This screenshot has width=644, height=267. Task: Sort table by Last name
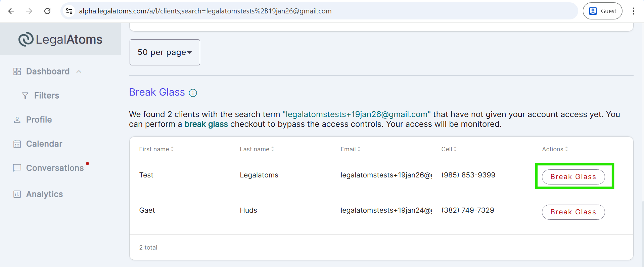coord(257,149)
